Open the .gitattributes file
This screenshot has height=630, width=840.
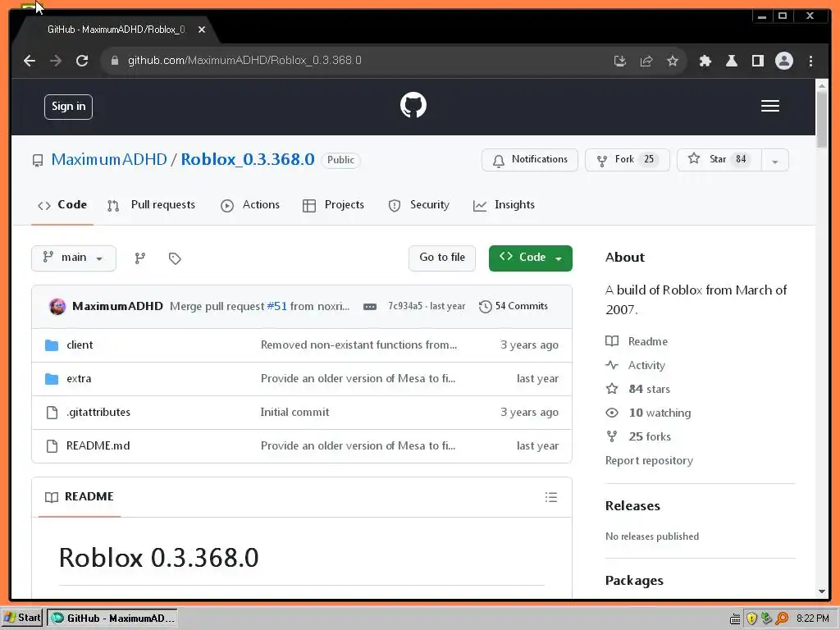click(x=98, y=413)
